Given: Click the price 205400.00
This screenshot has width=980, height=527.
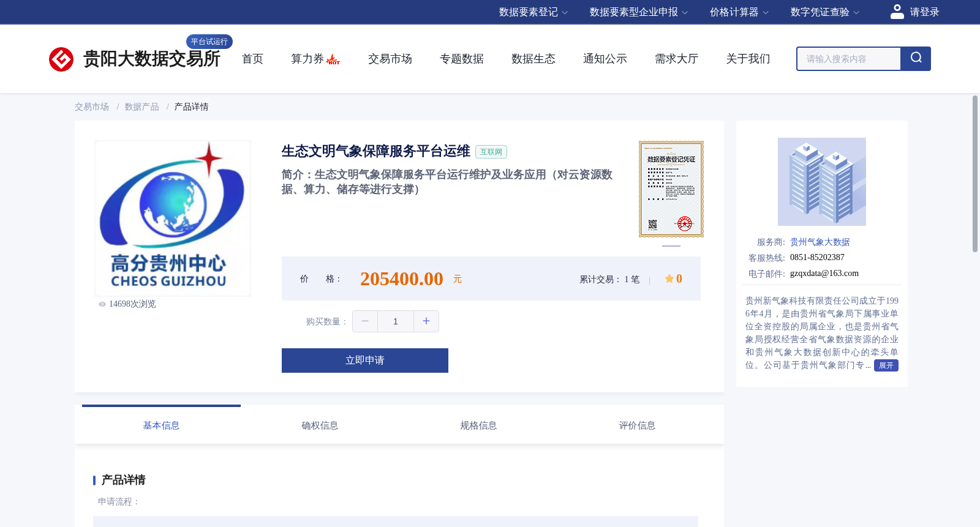Looking at the screenshot, I should pos(402,279).
